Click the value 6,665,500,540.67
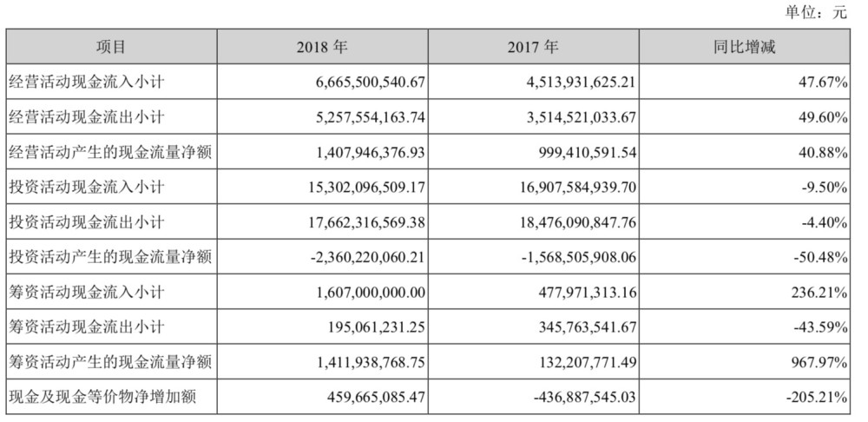The image size is (868, 422). click(x=369, y=82)
